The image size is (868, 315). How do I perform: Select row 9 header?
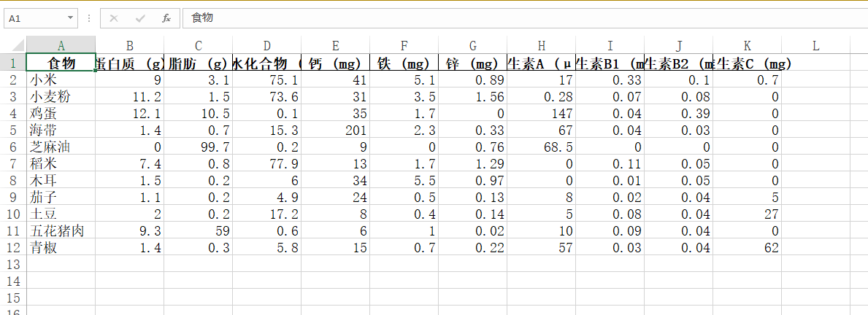pyautogui.click(x=13, y=198)
